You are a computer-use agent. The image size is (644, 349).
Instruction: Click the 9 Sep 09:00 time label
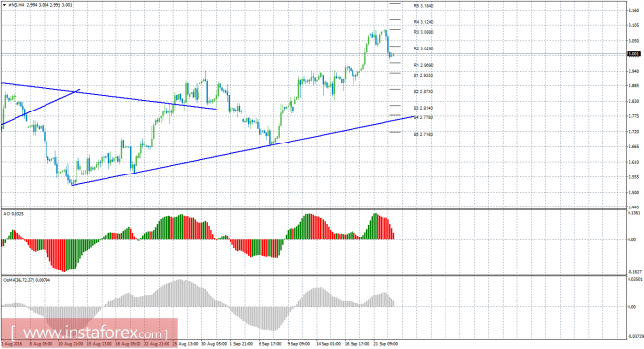(298, 343)
